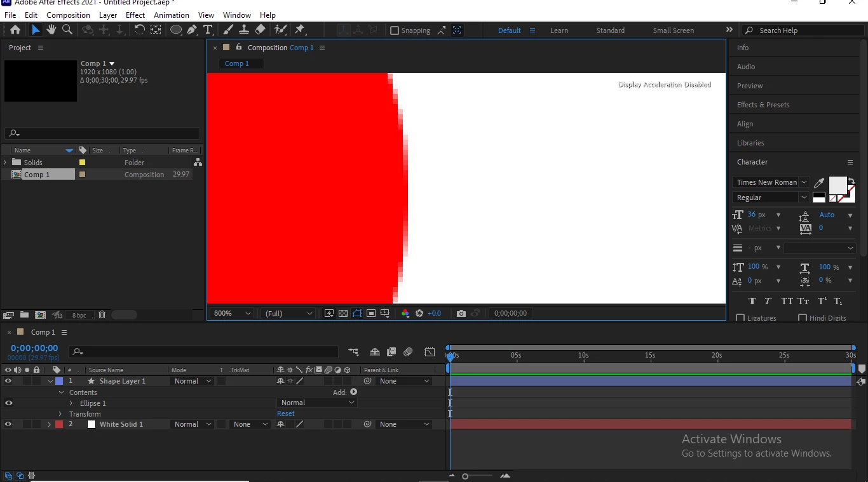
Task: Click Shape Layer 1 blue label color
Action: point(59,381)
